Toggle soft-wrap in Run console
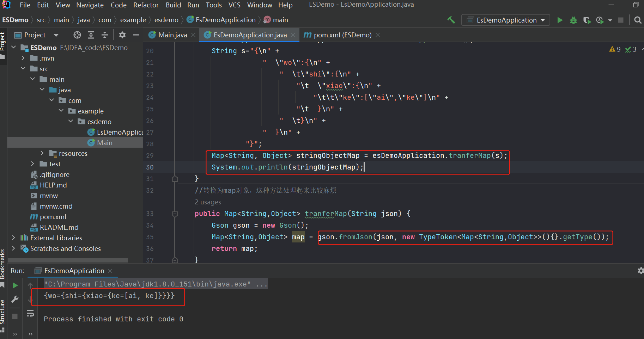The image size is (644, 339). pos(31,314)
